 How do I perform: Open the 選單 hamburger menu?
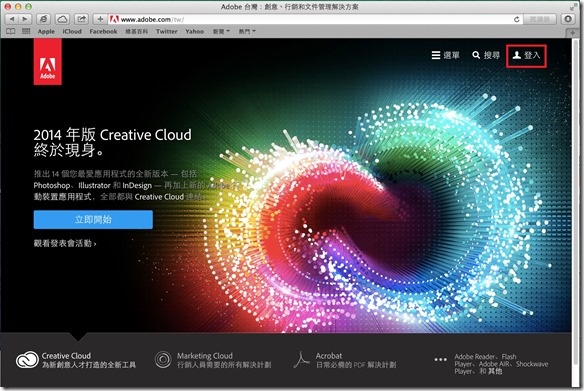tap(445, 55)
